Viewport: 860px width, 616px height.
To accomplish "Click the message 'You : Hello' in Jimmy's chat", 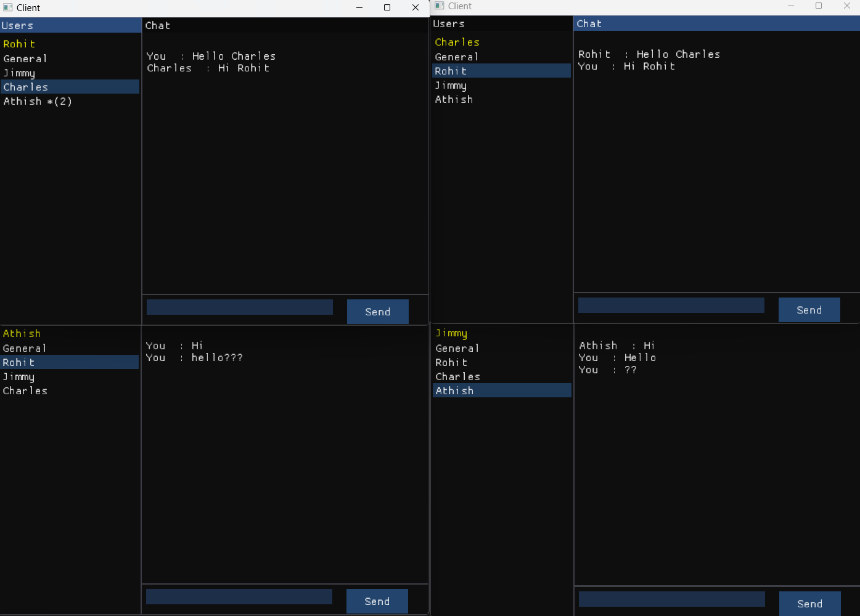I will 617,357.
